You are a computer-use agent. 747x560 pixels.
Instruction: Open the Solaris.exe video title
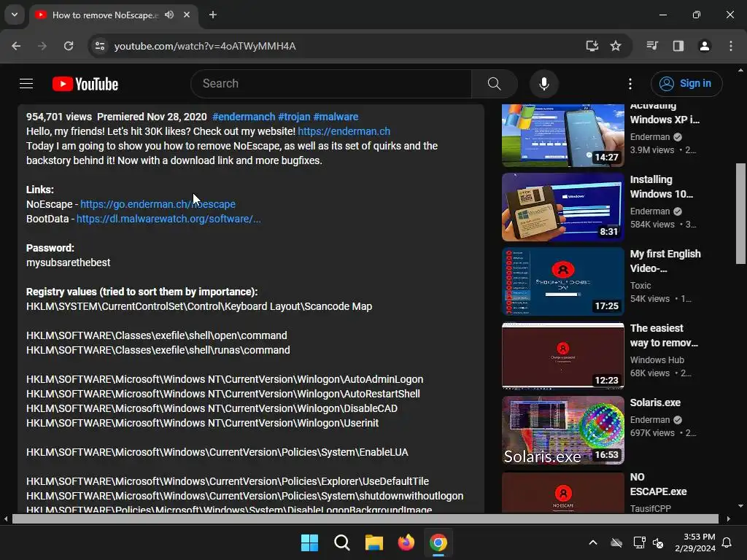tap(655, 402)
